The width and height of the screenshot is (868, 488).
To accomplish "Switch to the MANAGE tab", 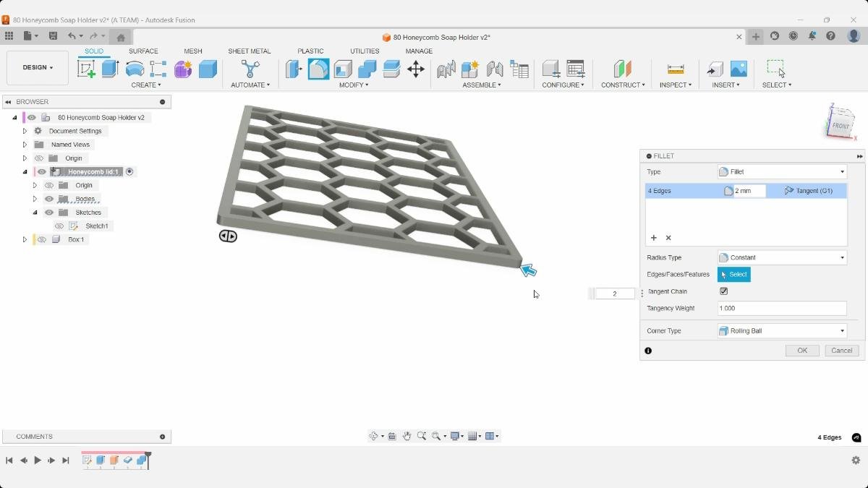I will [x=419, y=51].
